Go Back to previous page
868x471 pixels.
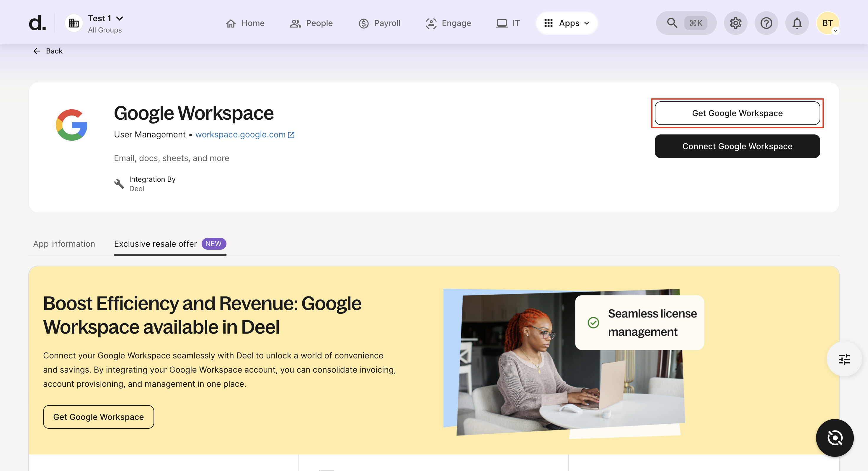[x=48, y=51]
